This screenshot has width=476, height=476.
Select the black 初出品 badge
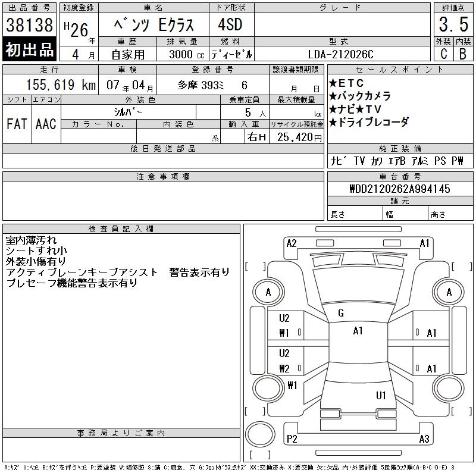tap(29, 49)
